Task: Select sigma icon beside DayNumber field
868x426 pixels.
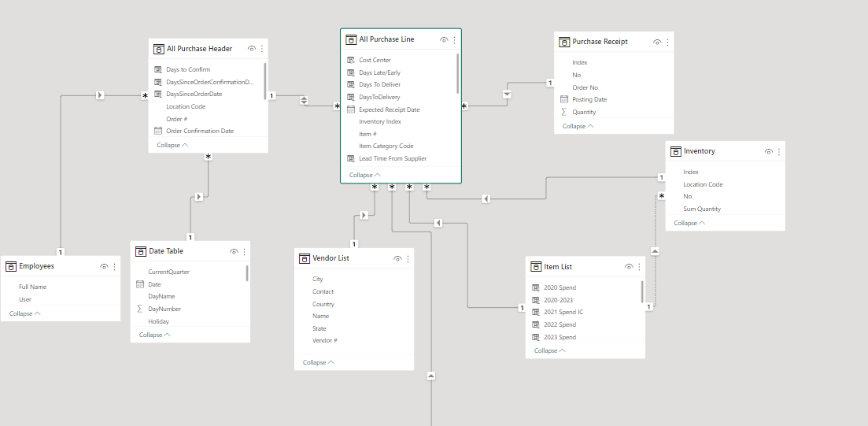Action: (140, 309)
